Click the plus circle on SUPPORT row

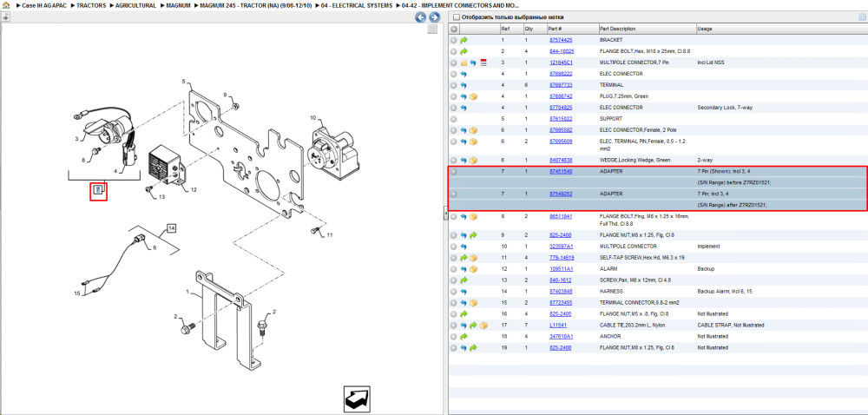point(453,119)
